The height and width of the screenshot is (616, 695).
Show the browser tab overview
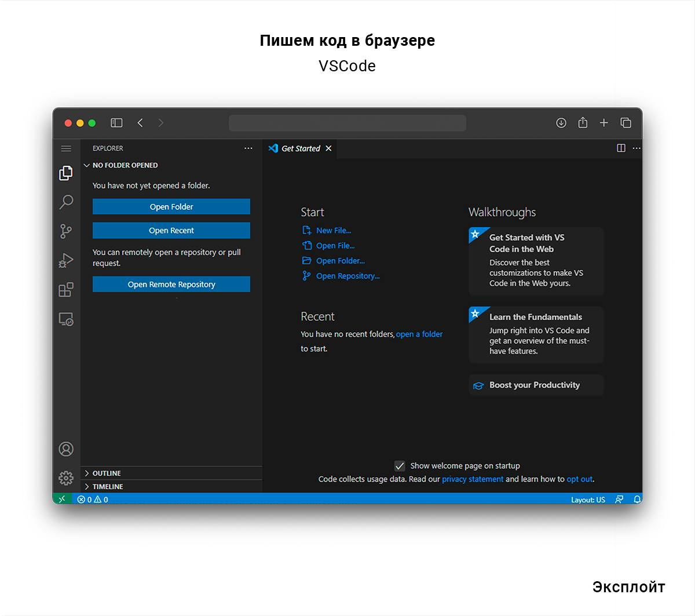[626, 123]
